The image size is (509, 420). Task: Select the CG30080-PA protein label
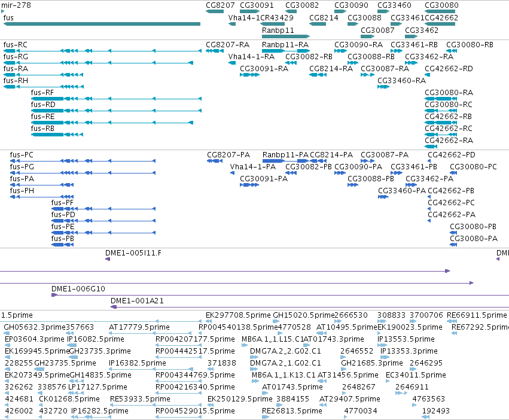click(474, 239)
